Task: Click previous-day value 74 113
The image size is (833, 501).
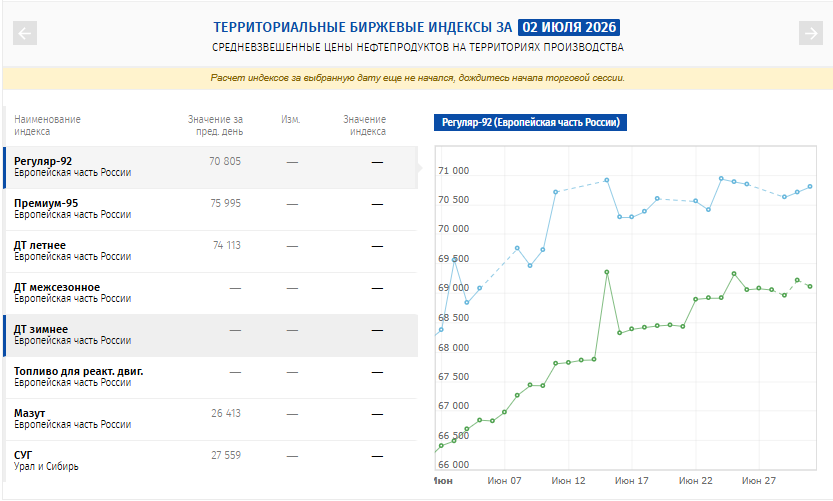Action: click(227, 245)
